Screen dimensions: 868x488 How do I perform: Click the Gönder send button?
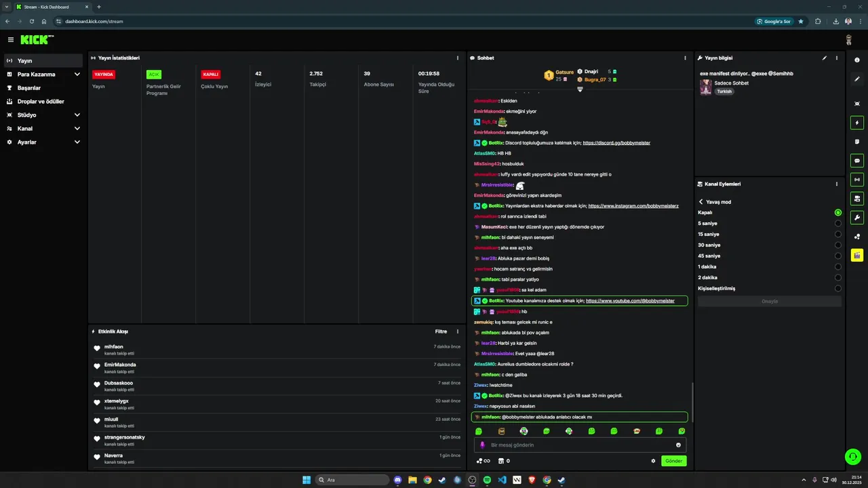673,461
